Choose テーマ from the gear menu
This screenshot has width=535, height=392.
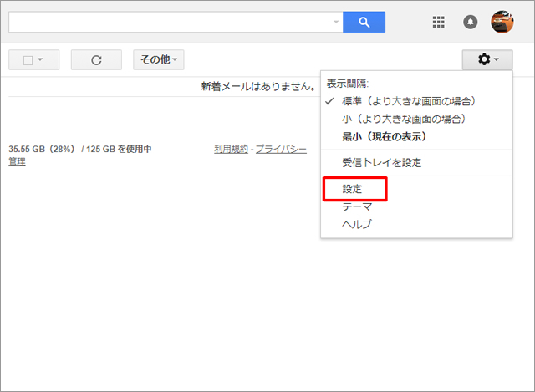click(x=416, y=206)
